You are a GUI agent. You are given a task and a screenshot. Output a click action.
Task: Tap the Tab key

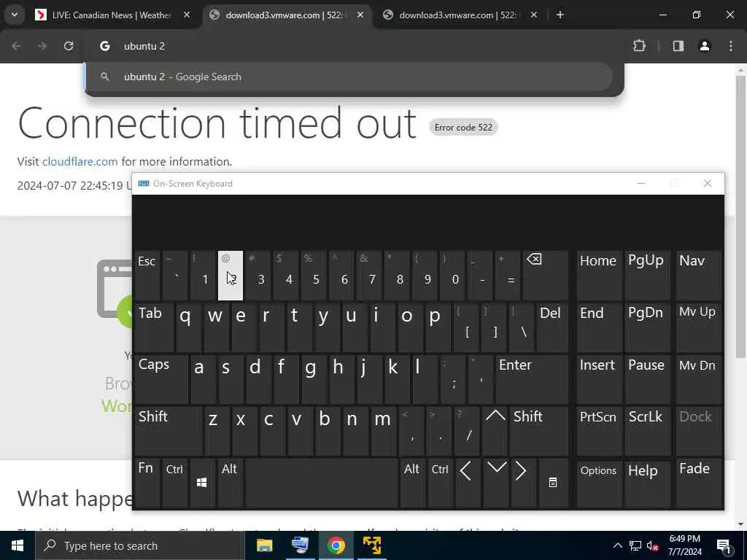pos(155,327)
